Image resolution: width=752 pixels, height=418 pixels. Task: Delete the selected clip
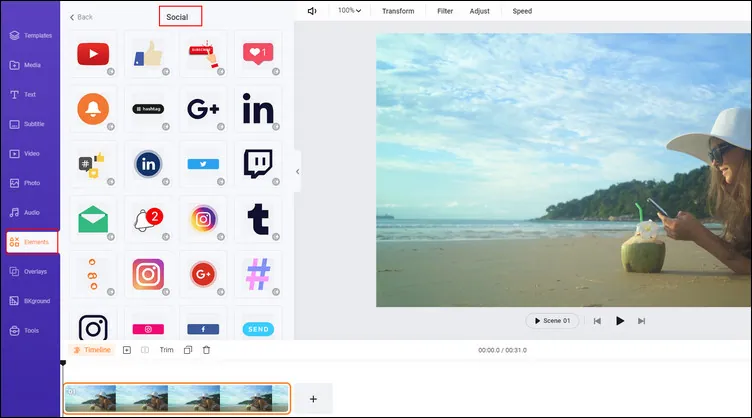pos(206,350)
